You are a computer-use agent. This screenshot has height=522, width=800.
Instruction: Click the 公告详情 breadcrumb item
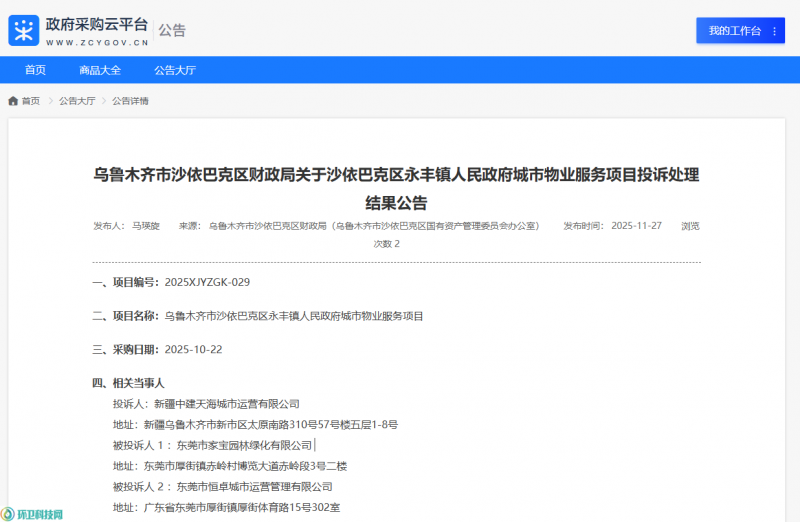coord(130,101)
